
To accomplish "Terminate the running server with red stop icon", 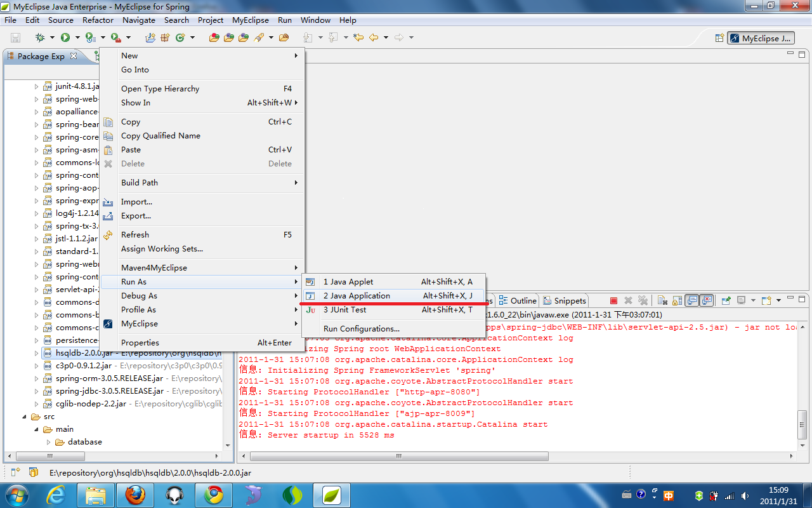I will 613,300.
